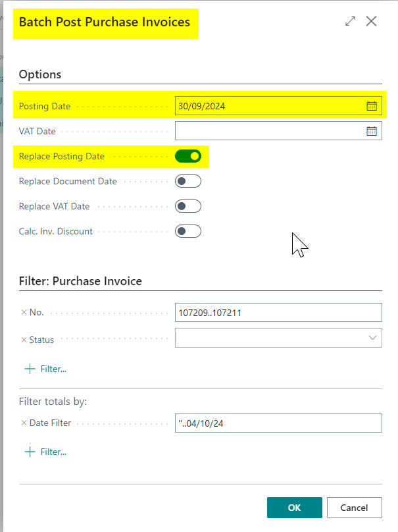Remove the Date Filter field
This screenshot has height=532, width=398.
pyautogui.click(x=24, y=423)
